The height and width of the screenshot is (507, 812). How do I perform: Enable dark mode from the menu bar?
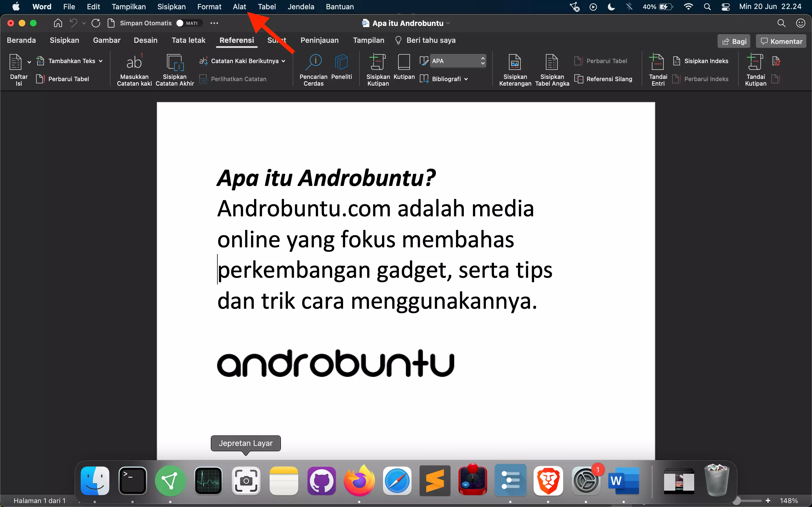(611, 6)
